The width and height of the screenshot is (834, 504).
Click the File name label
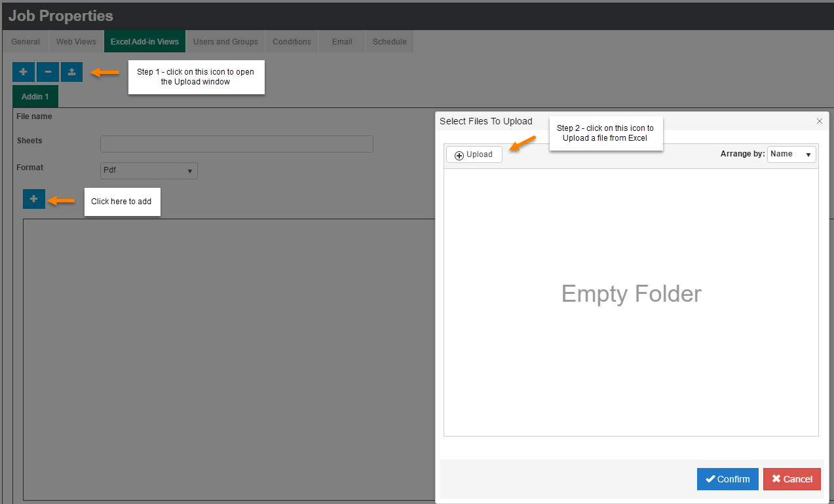click(34, 117)
